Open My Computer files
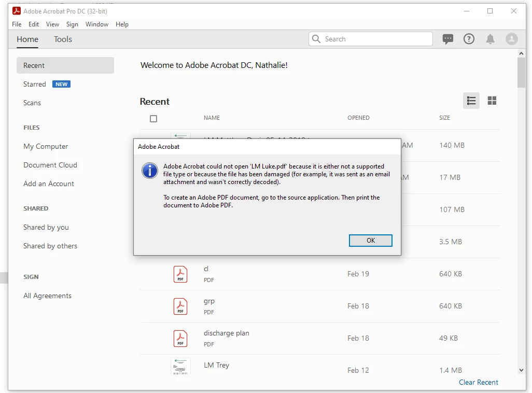Image resolution: width=532 pixels, height=393 pixels. pos(46,146)
